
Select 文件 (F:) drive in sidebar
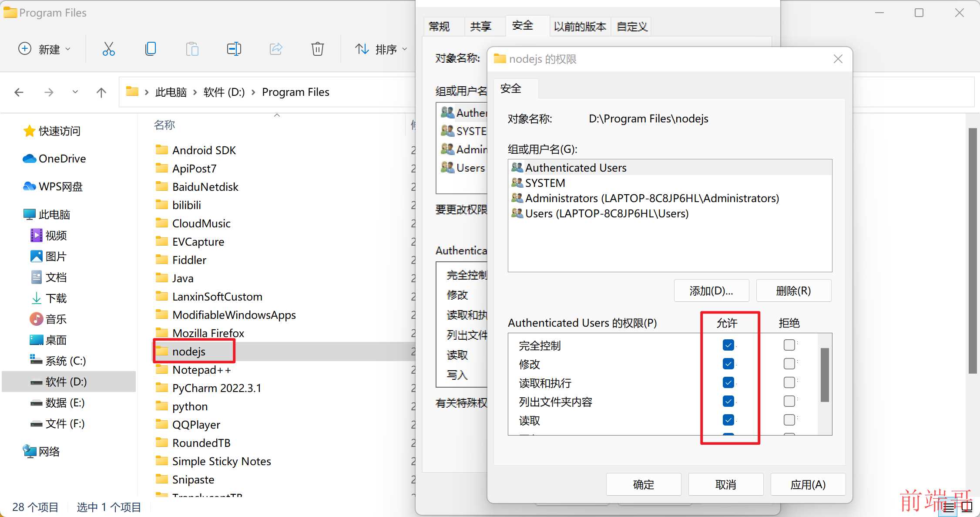[x=57, y=423]
